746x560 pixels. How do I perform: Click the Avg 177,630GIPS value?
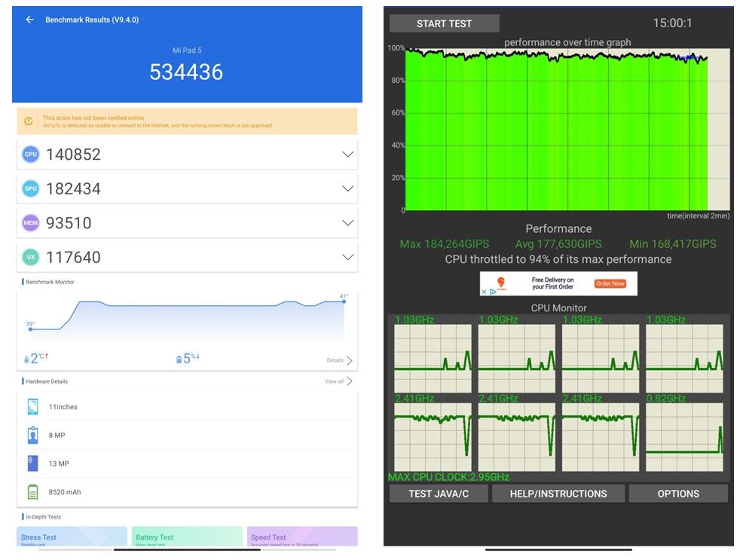click(x=558, y=244)
